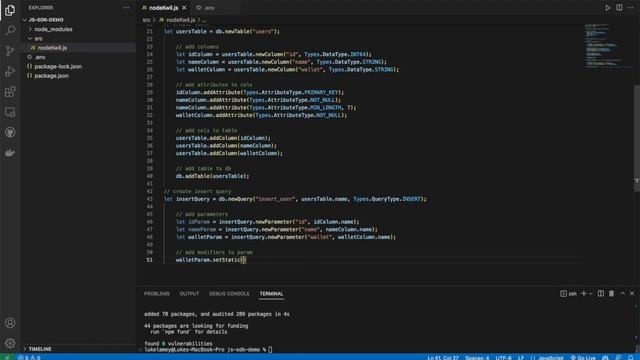The image size is (640, 360).
Task: Open the launch profile dropdown next to plus
Action: [591, 294]
